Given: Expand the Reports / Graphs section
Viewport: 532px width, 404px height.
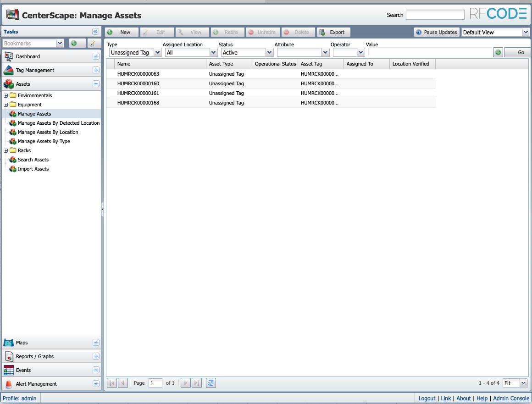Looking at the screenshot, I should (96, 356).
